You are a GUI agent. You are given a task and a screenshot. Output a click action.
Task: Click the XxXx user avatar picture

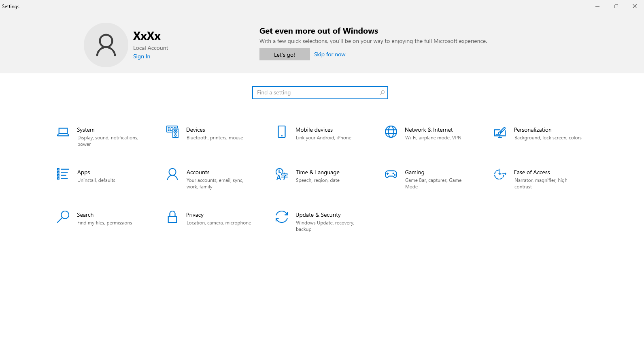pyautogui.click(x=106, y=45)
